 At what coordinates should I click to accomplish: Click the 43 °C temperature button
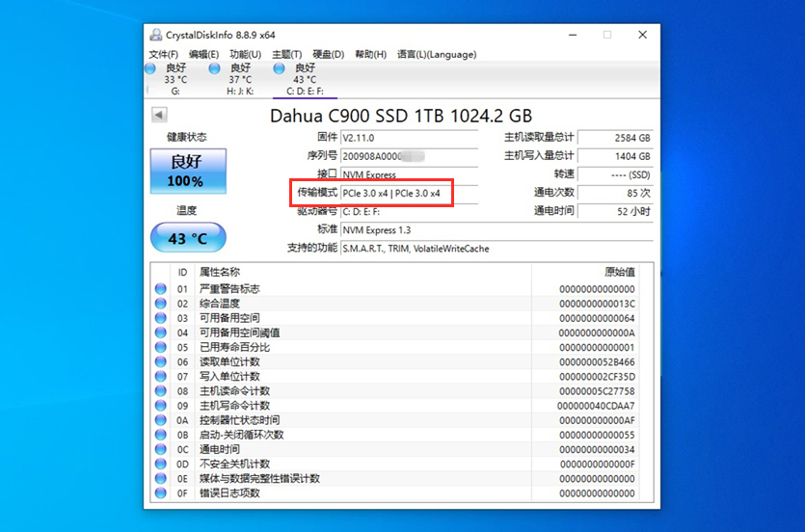[187, 238]
